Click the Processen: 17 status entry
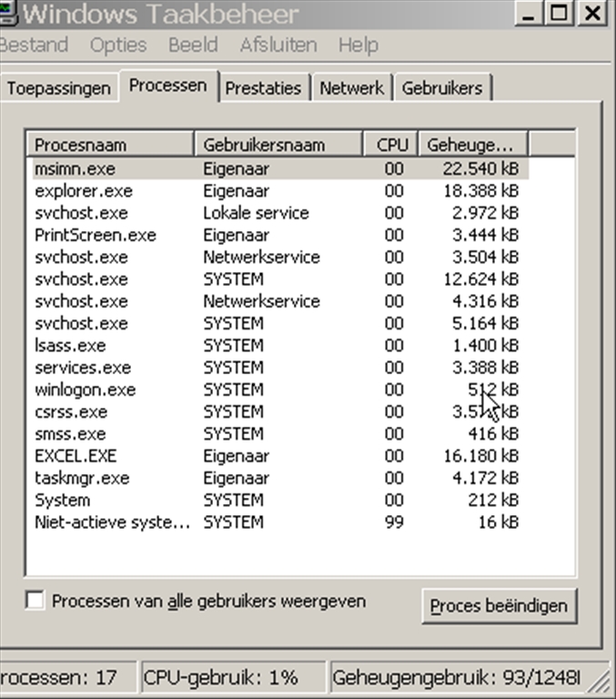 click(67, 677)
